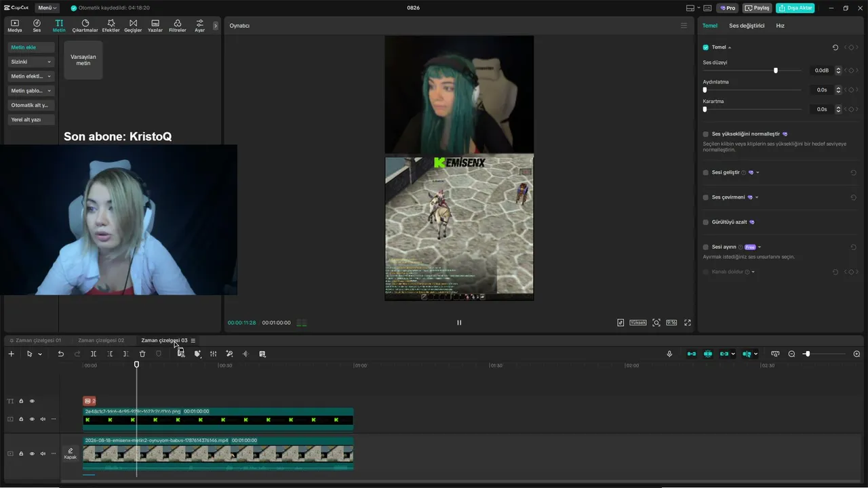Mute the main mp4 video track
Screen dimensions: 868x488
pyautogui.click(x=43, y=453)
